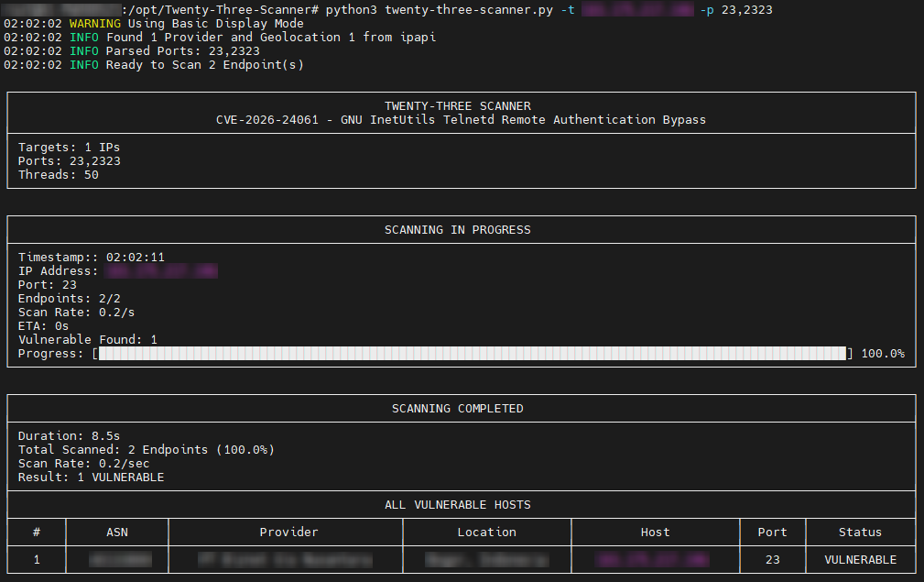Screen dimensions: 924x582
Task: Click 'Using Basic Display Mode' message
Action: tap(216, 24)
